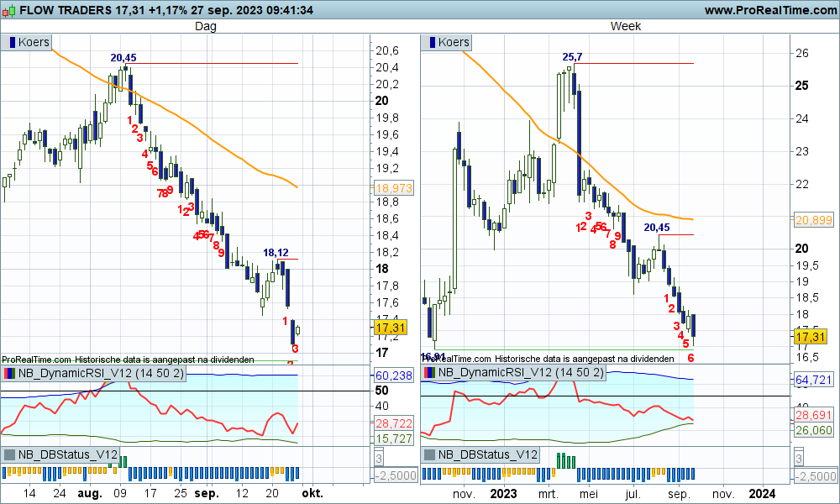Click the -2,5000 status value in the Dag panel

tap(396, 475)
